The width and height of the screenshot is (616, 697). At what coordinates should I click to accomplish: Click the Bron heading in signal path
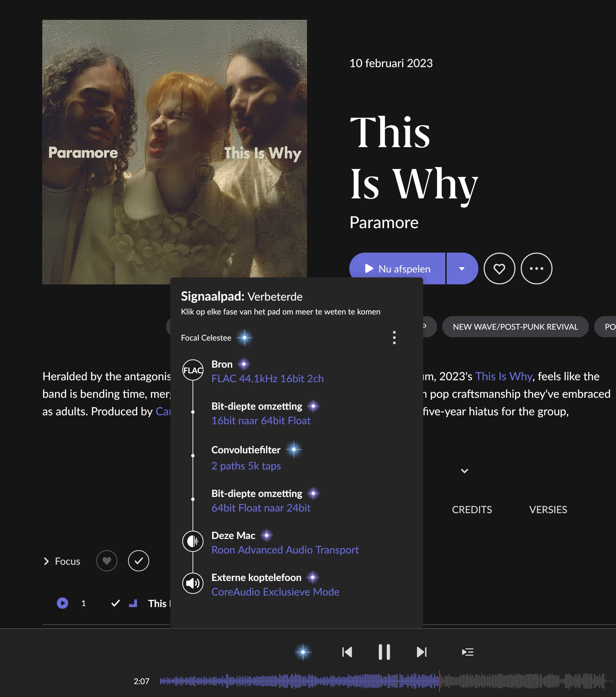pyautogui.click(x=222, y=364)
